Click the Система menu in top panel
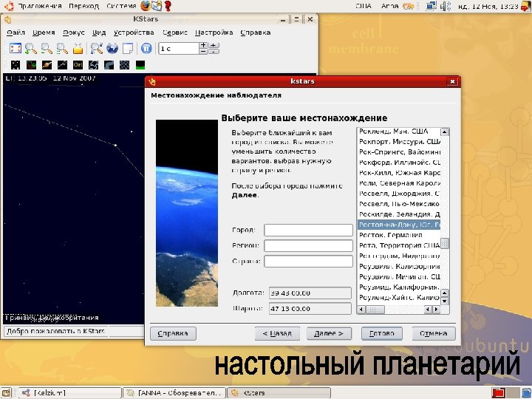The image size is (532, 399). click(121, 6)
